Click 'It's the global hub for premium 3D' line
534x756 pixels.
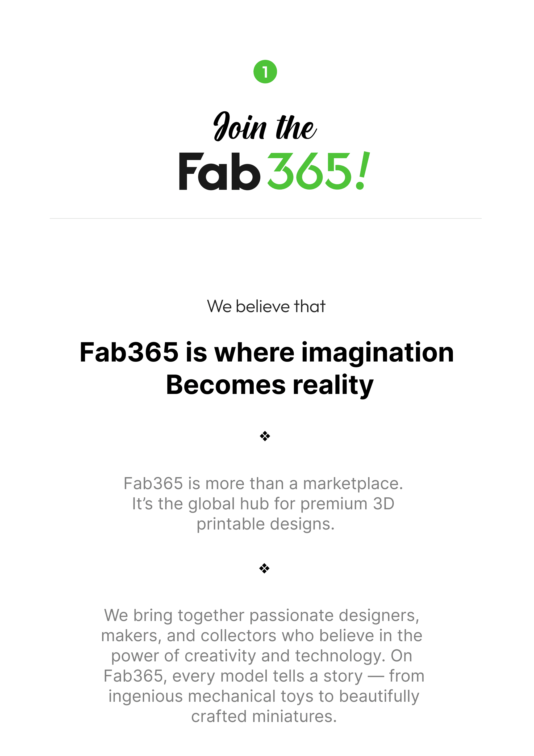coord(263,504)
